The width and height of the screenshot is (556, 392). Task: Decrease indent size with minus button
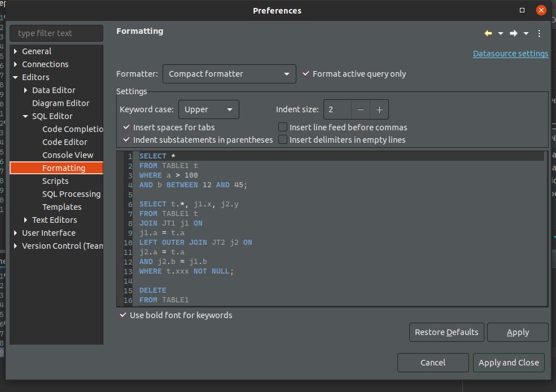click(x=361, y=109)
